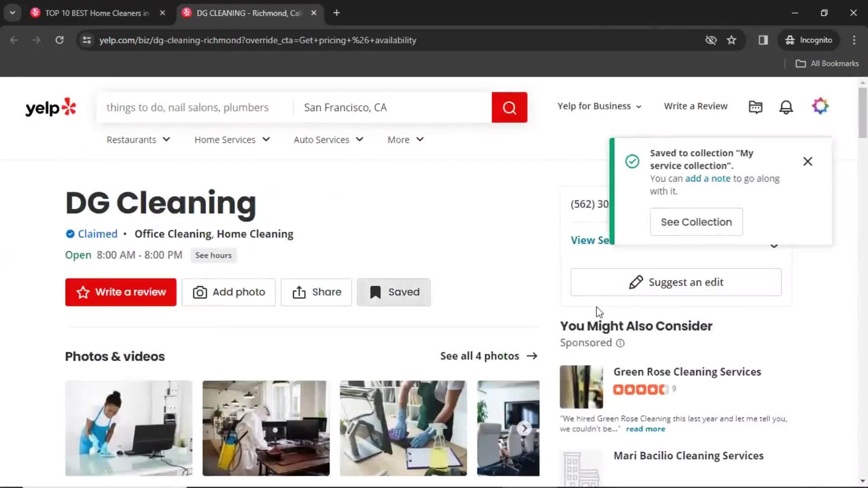Open the messages projects icon in header
This screenshot has height=488, width=868.
(x=755, y=107)
